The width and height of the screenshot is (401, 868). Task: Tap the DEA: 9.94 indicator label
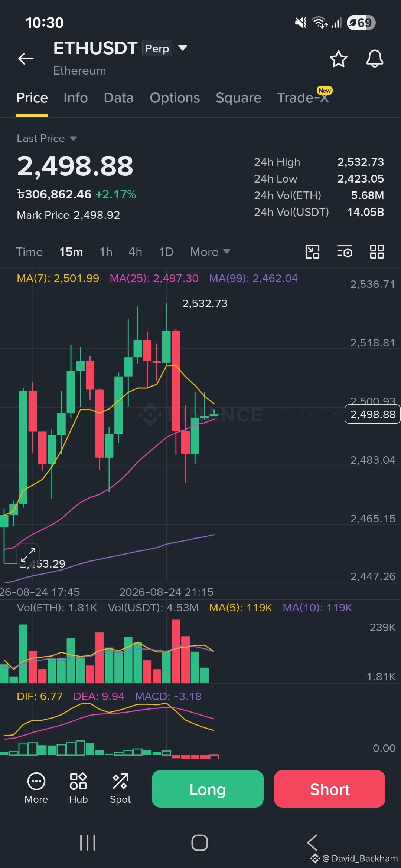pyautogui.click(x=99, y=696)
